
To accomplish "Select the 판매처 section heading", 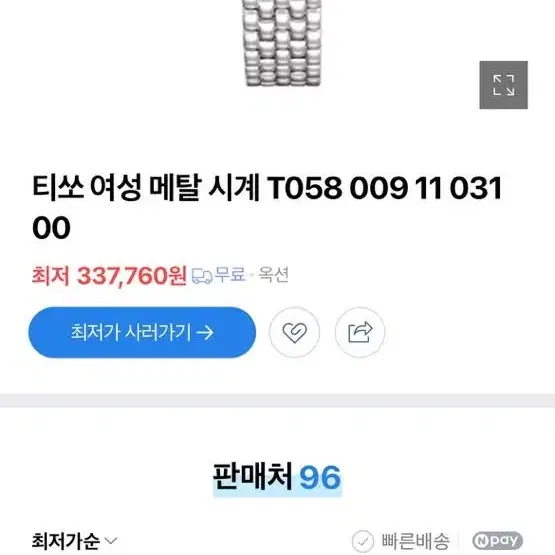I will (x=253, y=476).
